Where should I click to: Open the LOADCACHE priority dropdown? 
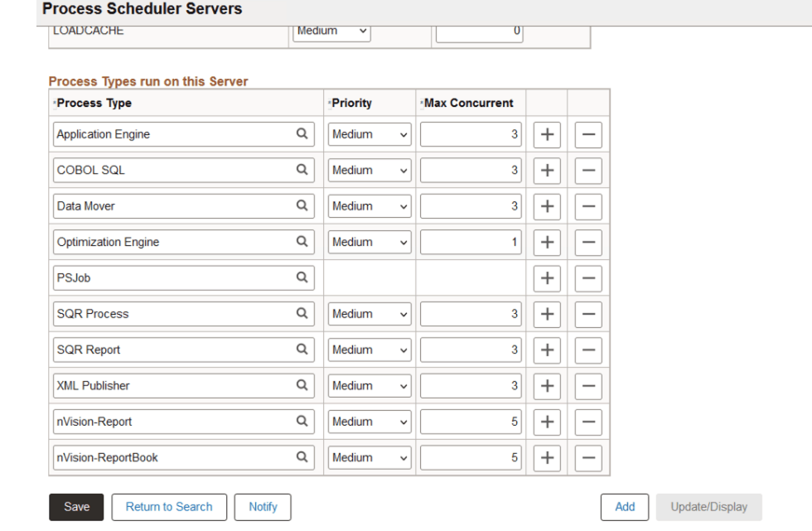click(x=331, y=31)
